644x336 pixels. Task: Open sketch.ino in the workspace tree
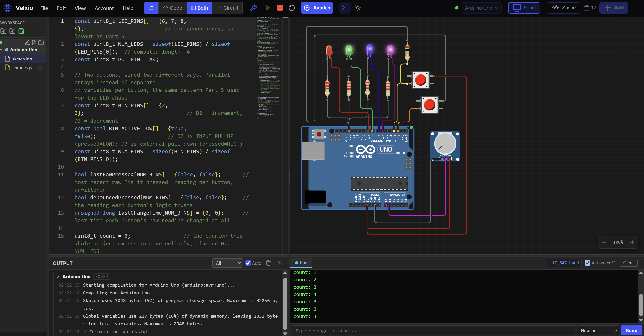pos(23,59)
